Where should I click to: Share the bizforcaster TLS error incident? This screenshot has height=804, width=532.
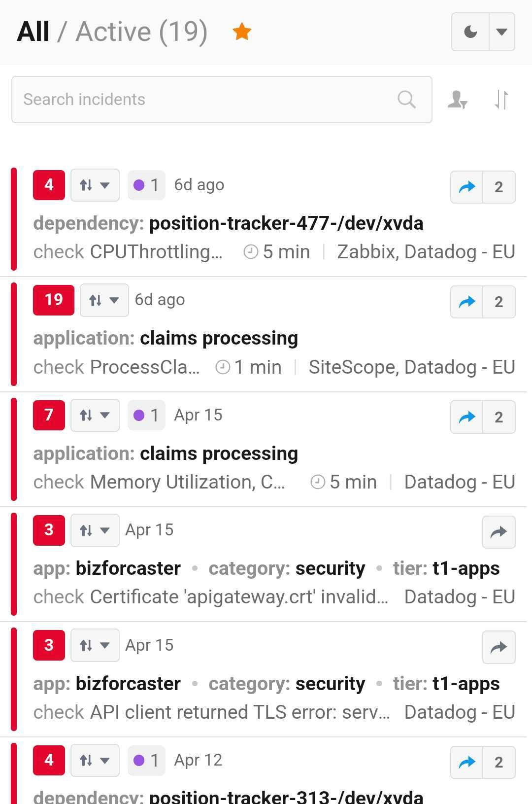(499, 647)
